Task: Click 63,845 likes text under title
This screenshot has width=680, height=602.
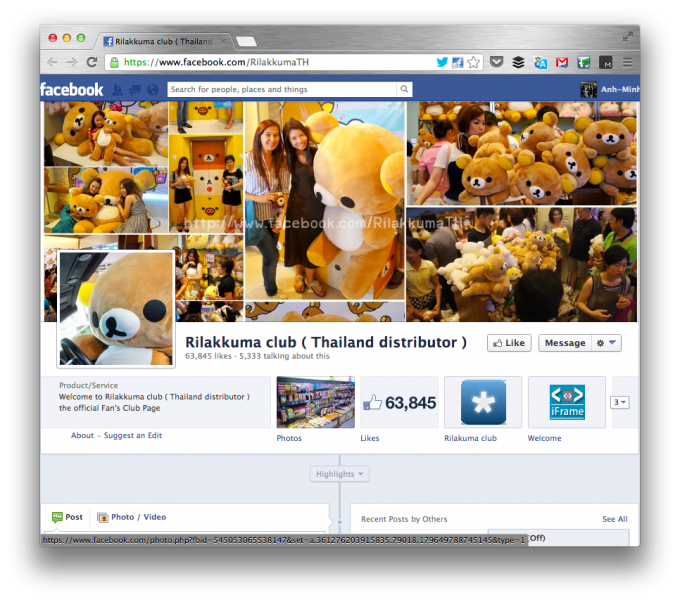Action: click(208, 356)
